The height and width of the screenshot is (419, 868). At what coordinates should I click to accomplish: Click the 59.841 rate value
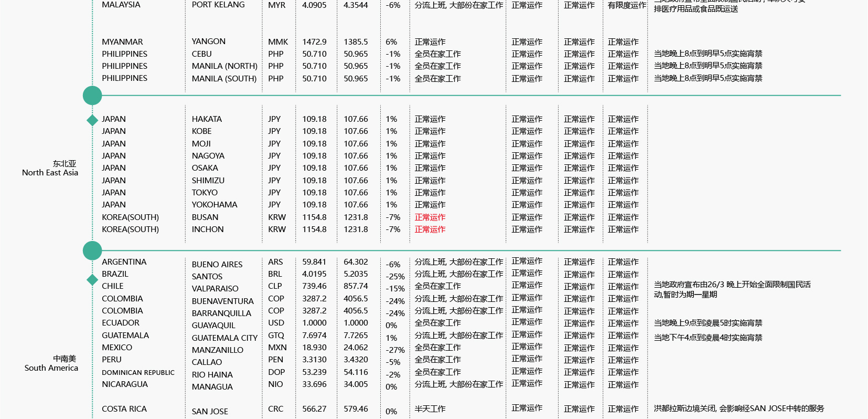click(314, 262)
